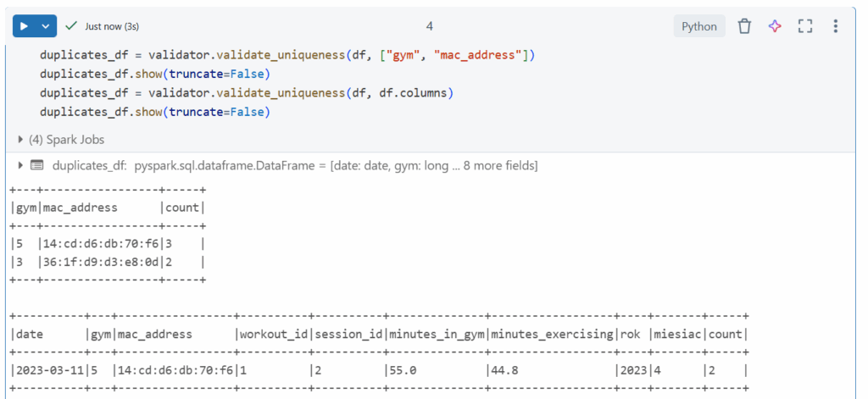Expand the duplicates_df DataFrame schema arrow

tap(20, 165)
